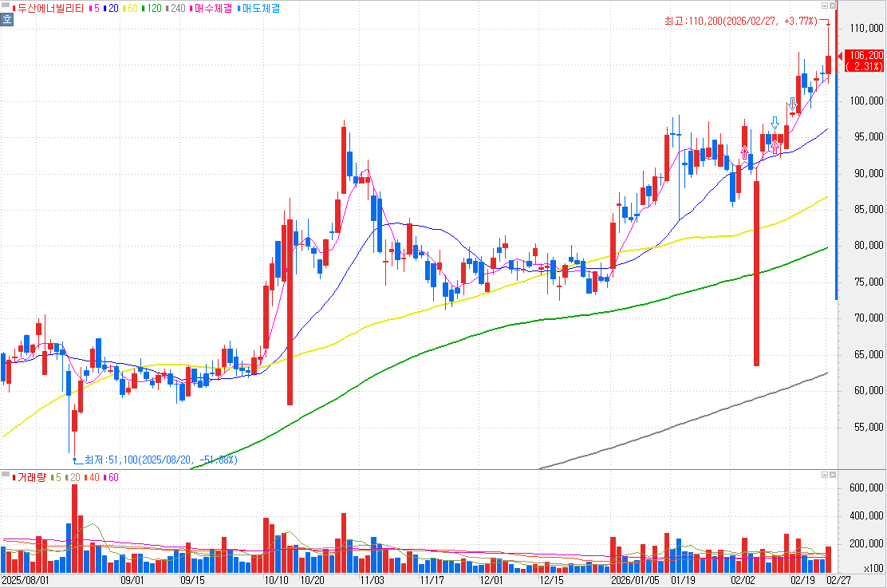Viewport: 887px width, 588px height.
Task: Click the 최저 51,100 low price annotation
Action: click(x=160, y=460)
